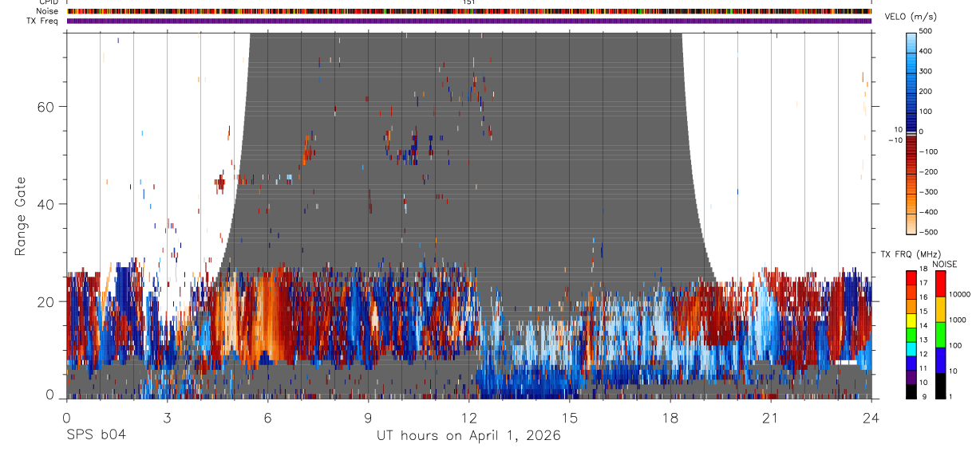Click the "1000" label on NOISE legend
The height and width of the screenshot is (452, 980).
pos(958,320)
